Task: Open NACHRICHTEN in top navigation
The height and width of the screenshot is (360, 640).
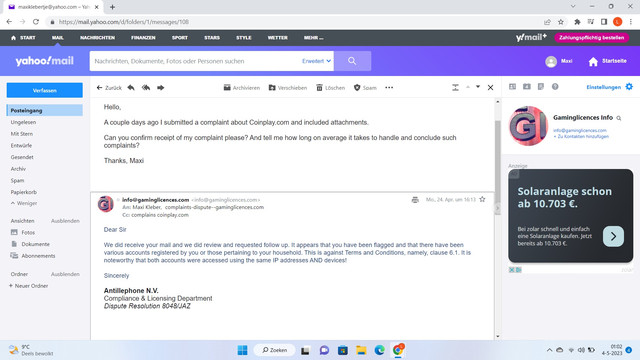Action: tap(97, 38)
